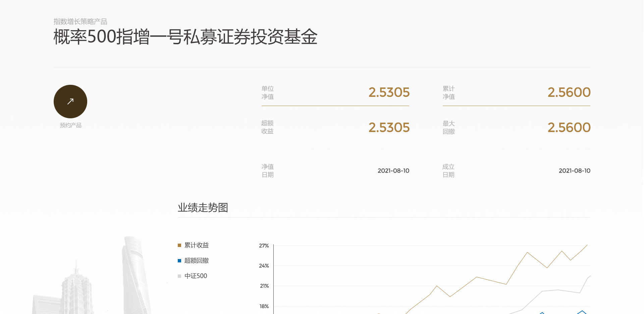Viewport: 644px width, 314px height.
Task: Click the 成立日期 label
Action: pyautogui.click(x=448, y=171)
